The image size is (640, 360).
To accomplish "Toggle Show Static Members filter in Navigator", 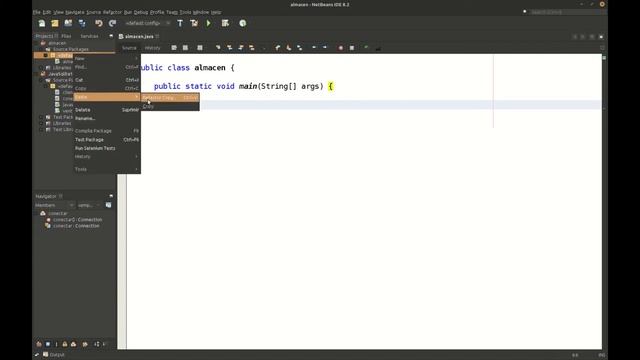I will (56, 344).
